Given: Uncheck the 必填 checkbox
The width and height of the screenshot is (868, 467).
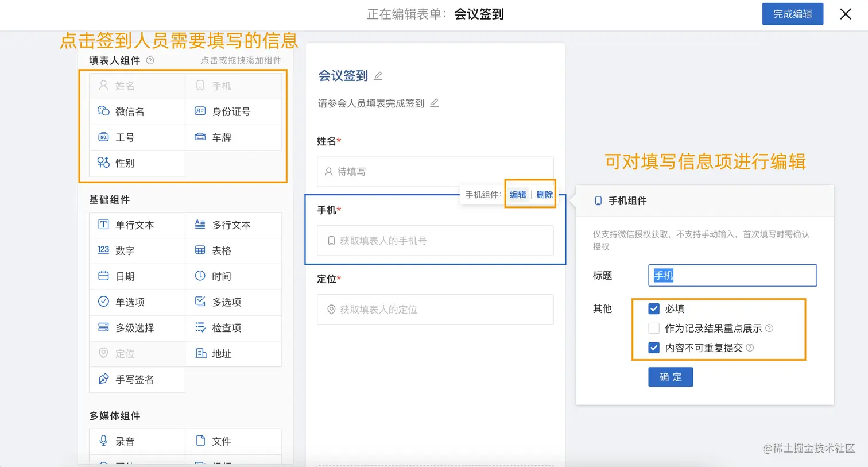Looking at the screenshot, I should point(654,308).
